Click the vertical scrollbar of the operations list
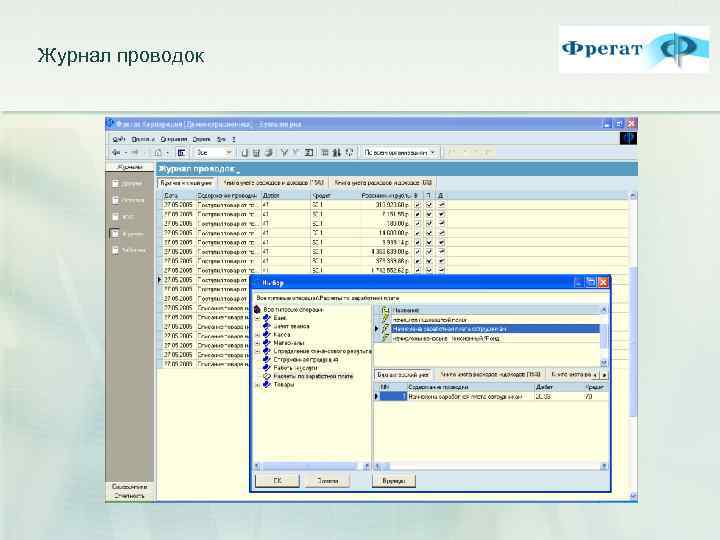 (x=604, y=337)
